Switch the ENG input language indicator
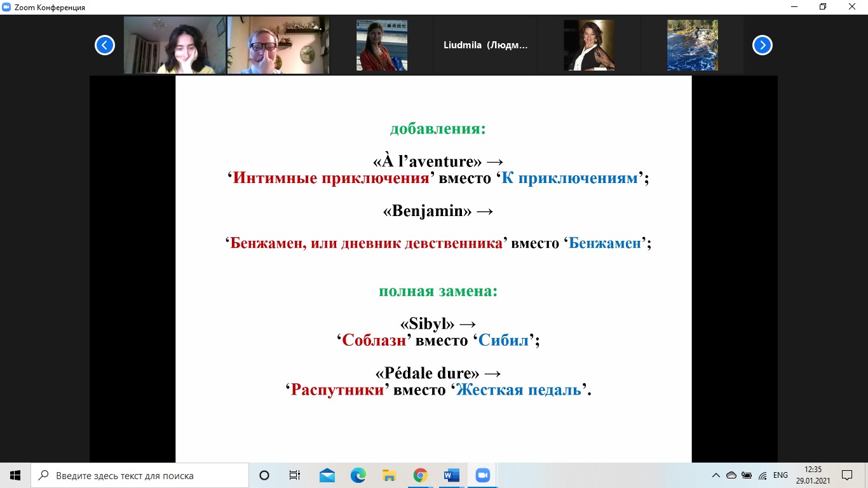Screen dimensions: 868x488 (781, 475)
